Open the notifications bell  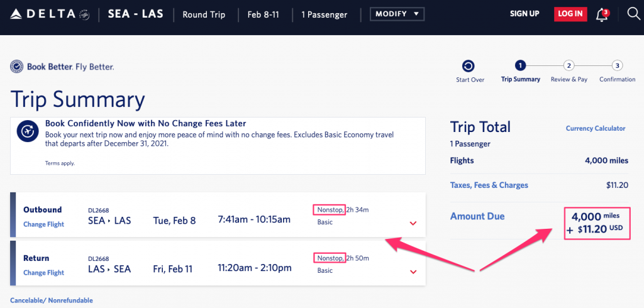click(602, 14)
